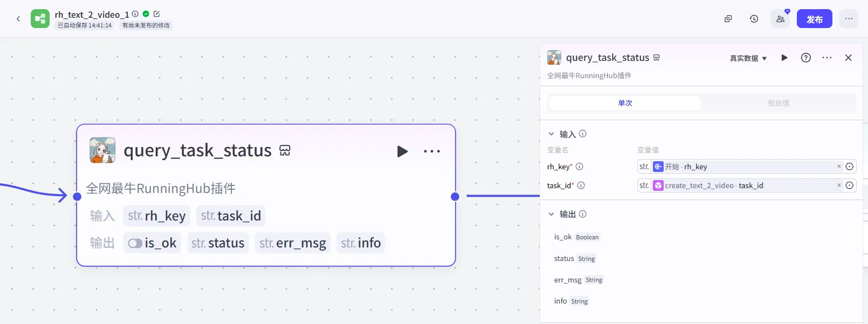This screenshot has width=868, height=324.
Task: Click the is_ok Boolean output row
Action: click(x=576, y=237)
